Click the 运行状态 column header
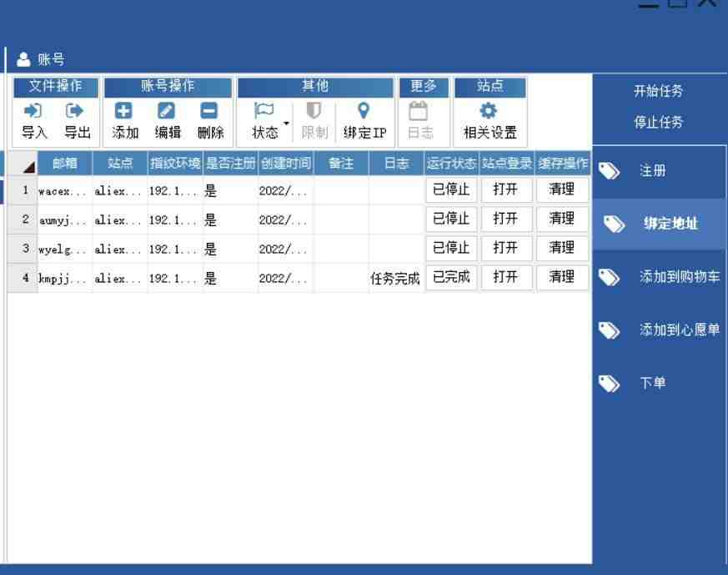 click(x=452, y=164)
